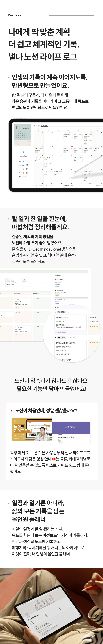The image size is (103, 644).
Task: Click the computer icon next to 컴퓨터
Action: pyautogui.click(x=59, y=337)
